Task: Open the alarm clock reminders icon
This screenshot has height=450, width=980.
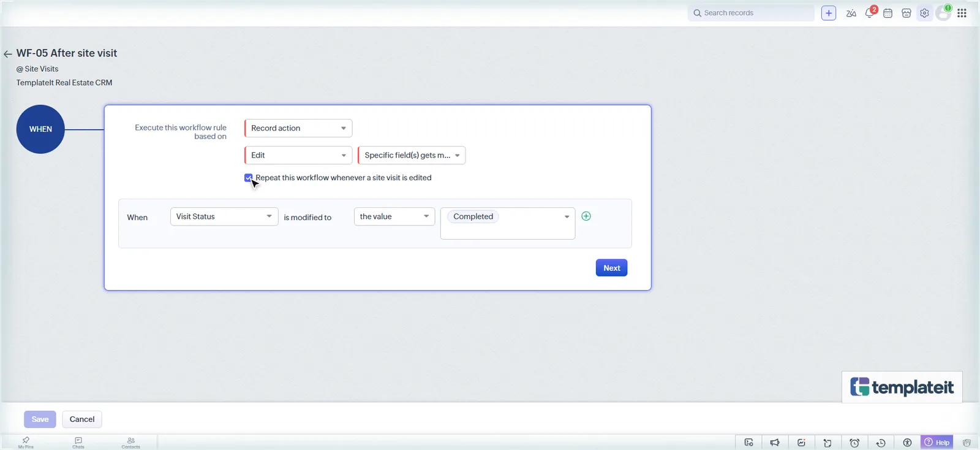Action: (x=854, y=443)
